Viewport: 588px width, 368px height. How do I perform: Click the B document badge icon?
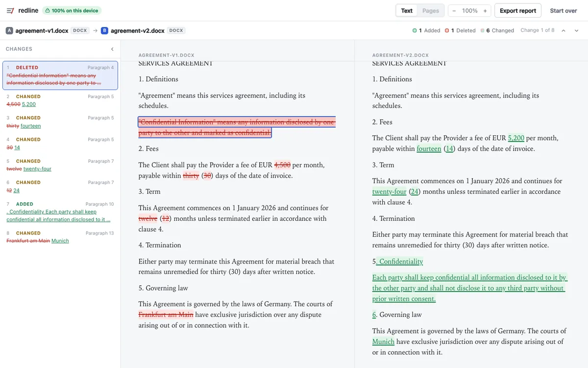[104, 30]
